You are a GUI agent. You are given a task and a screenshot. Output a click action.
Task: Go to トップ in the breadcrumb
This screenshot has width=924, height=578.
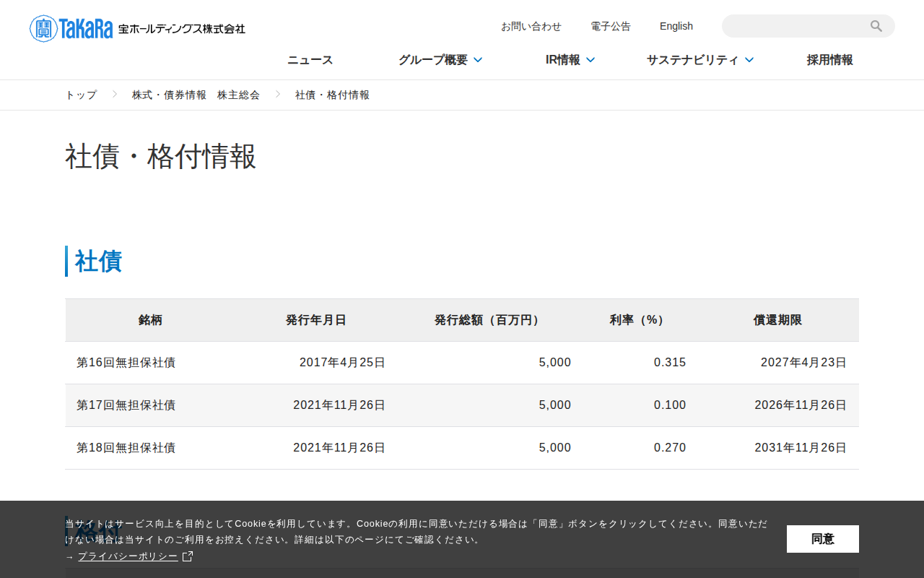click(x=81, y=95)
